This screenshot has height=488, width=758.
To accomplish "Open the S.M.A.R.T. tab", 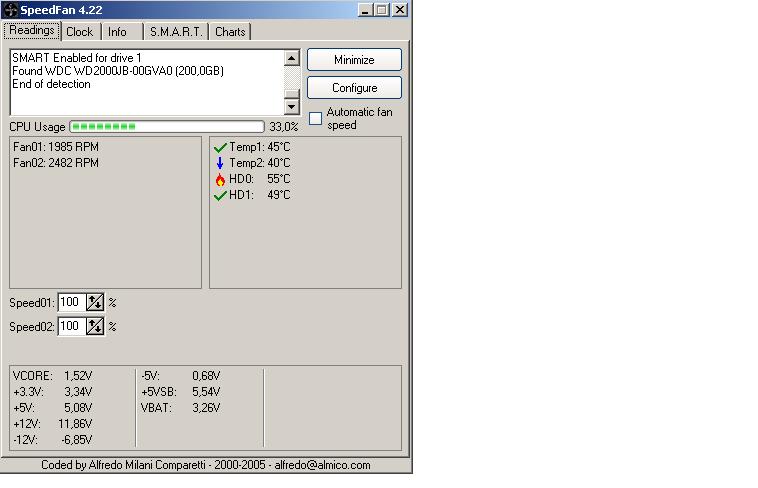I will click(x=176, y=32).
